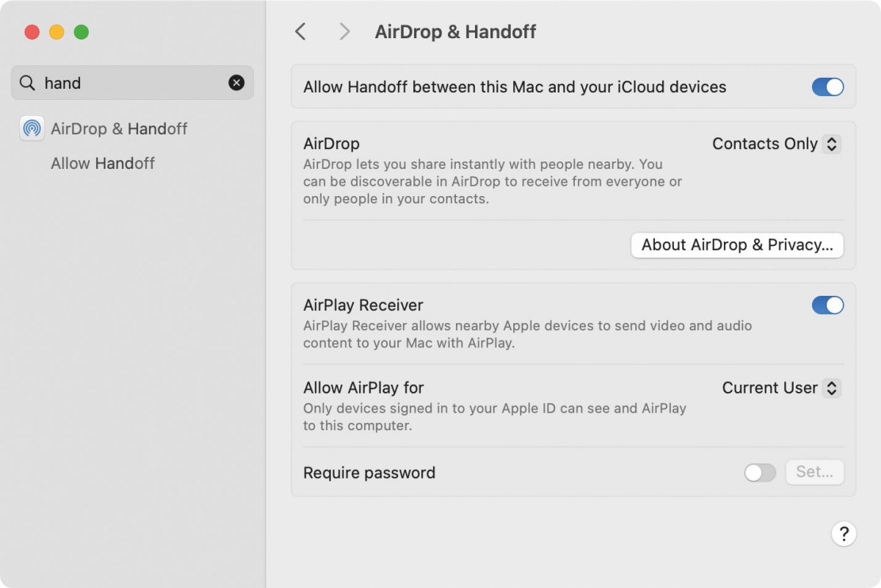Clear the search field text
881x588 pixels.
pyautogui.click(x=236, y=83)
